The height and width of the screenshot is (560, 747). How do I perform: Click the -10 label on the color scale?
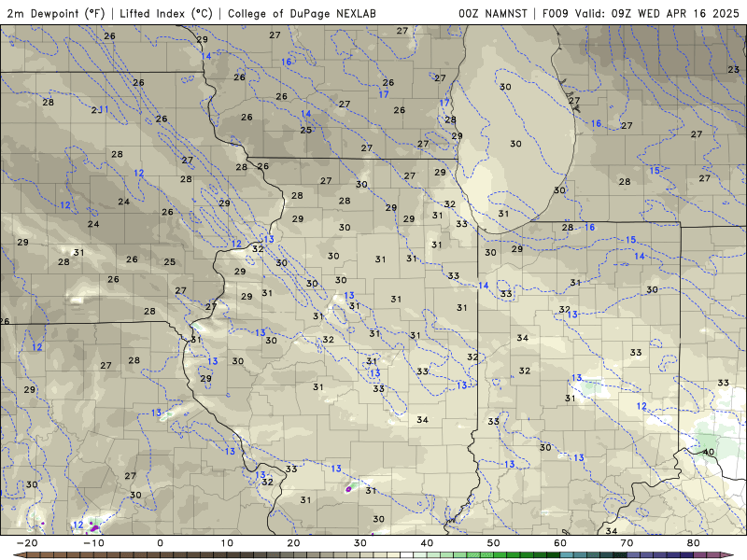click(x=93, y=543)
